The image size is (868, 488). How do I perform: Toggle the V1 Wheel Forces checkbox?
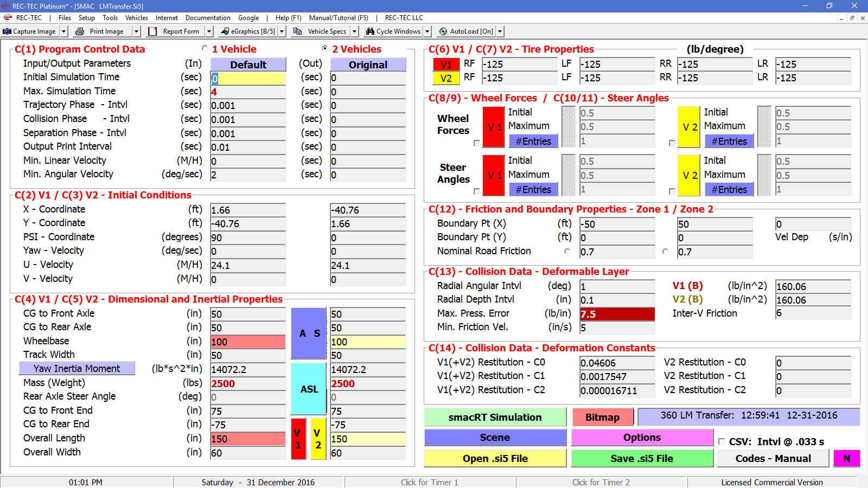tap(476, 143)
